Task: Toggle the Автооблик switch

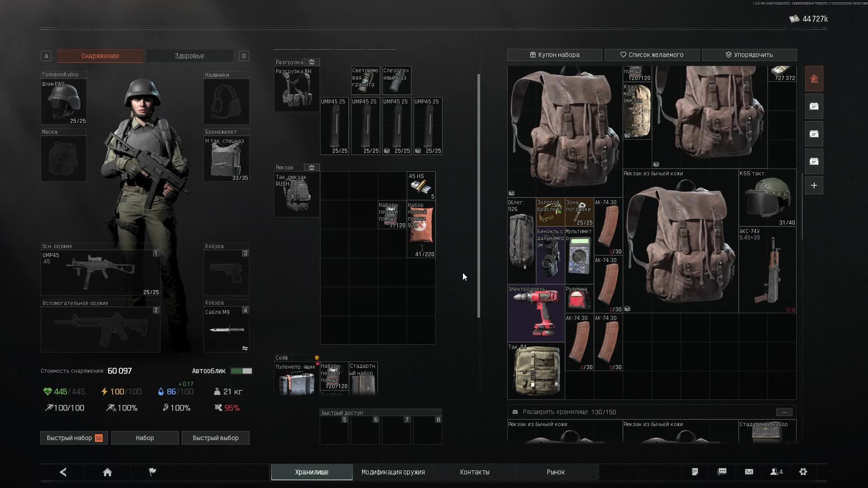Action: tap(241, 371)
